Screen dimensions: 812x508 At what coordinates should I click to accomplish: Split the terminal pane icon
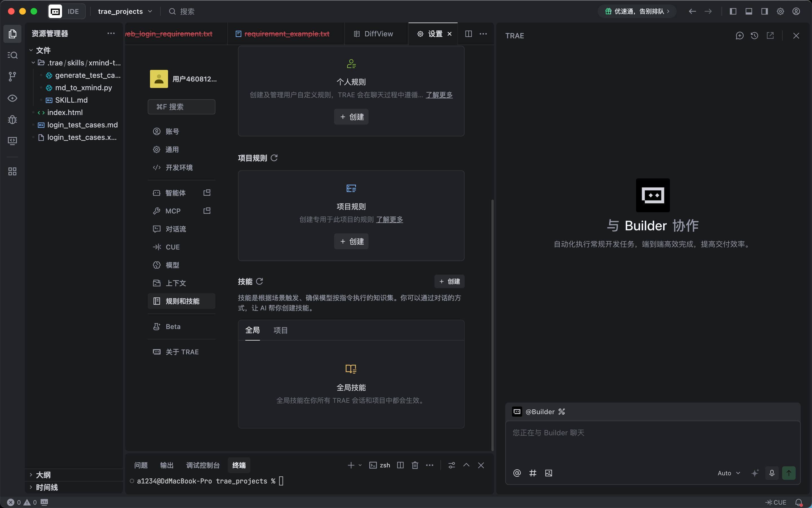400,465
